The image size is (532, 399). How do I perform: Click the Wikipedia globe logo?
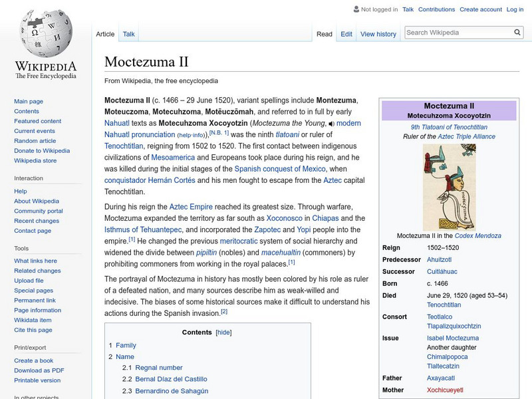(x=46, y=34)
